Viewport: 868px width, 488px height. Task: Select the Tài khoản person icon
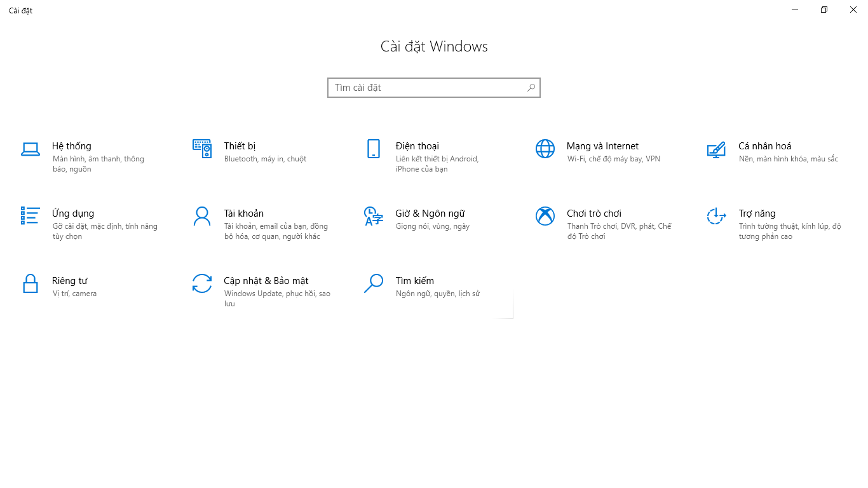point(202,216)
